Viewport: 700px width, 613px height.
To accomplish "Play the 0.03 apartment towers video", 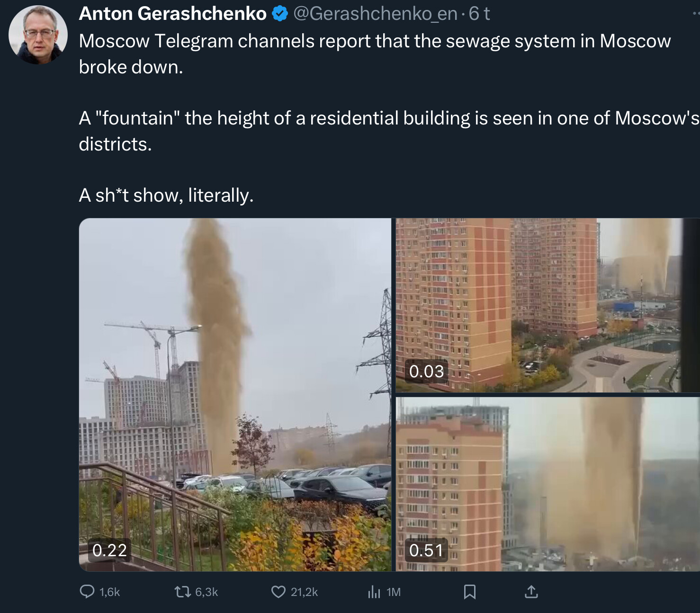I will 547,305.
